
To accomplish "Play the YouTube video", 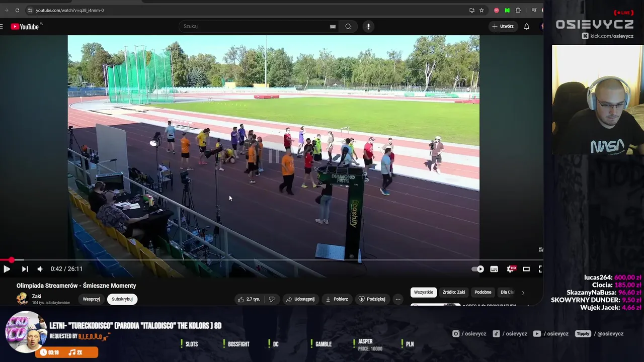I will (7, 269).
